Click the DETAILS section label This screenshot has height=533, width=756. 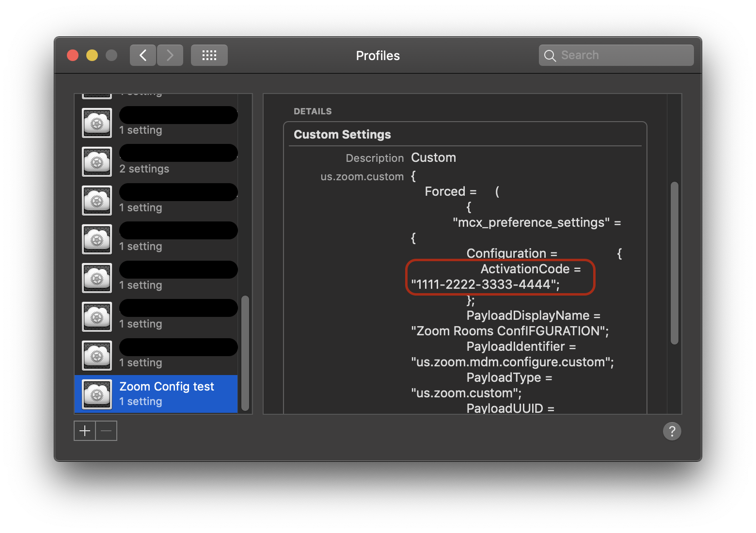coord(313,111)
